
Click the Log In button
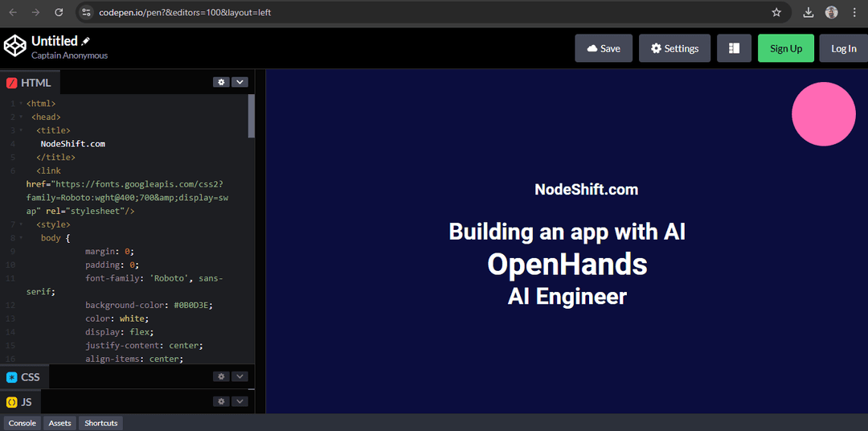click(x=844, y=48)
